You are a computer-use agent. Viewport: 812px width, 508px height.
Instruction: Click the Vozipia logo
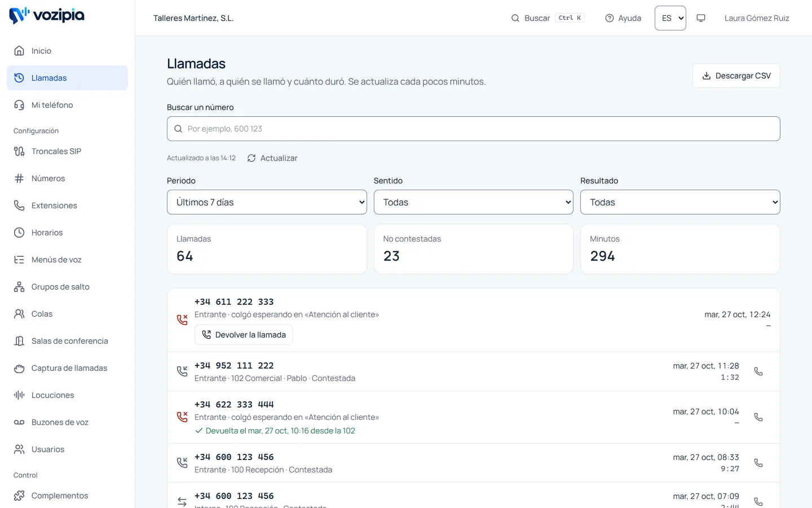coord(47,16)
